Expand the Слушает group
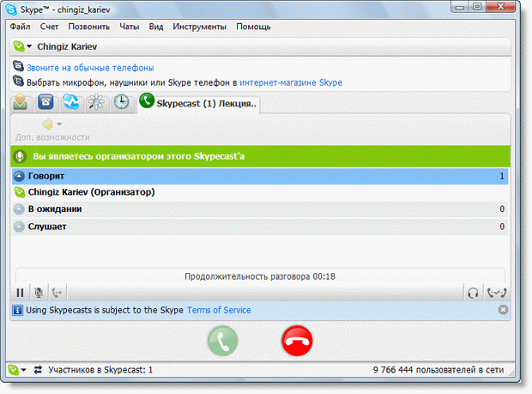The image size is (532, 394). [x=19, y=227]
